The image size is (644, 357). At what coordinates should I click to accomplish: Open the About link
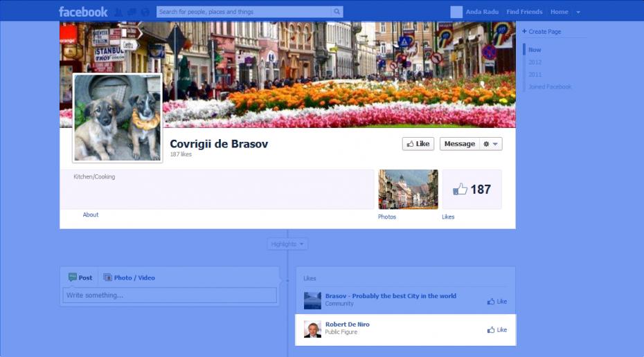point(90,214)
